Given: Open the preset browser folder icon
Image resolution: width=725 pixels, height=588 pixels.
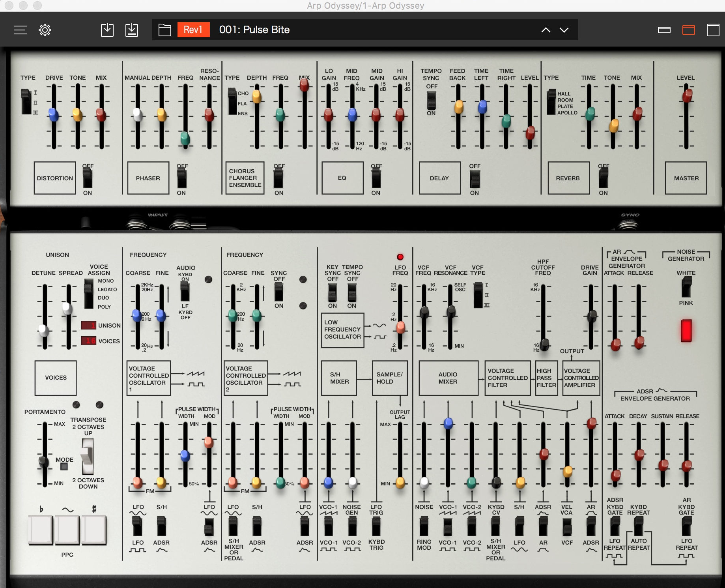Looking at the screenshot, I should coord(165,30).
